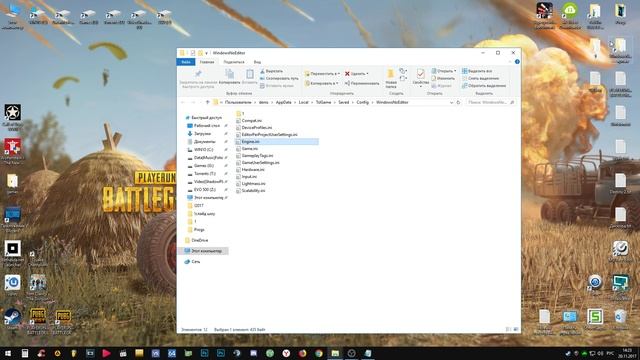Create a new folder with Новая папка

pos(391,78)
